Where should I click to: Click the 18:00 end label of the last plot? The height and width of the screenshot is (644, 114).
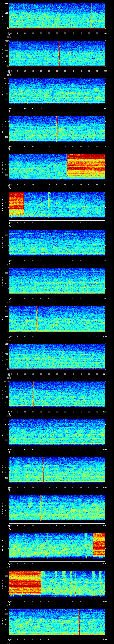105,639
